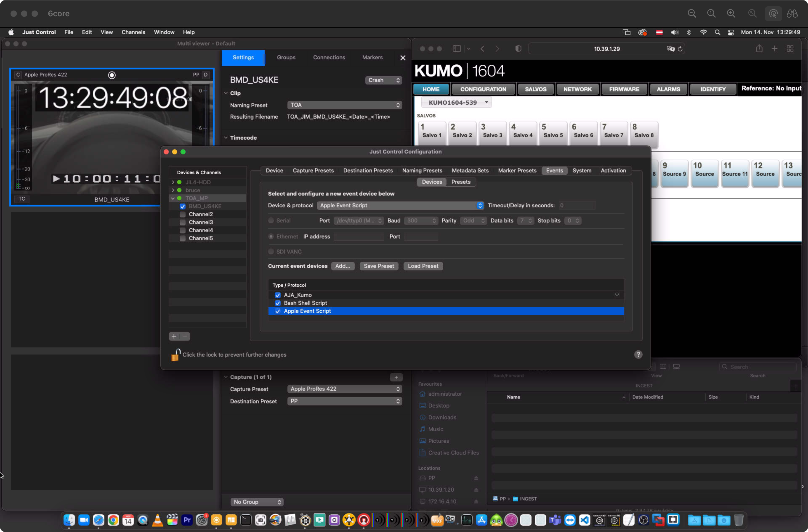
Task: Click the plus button under Devices & Channels list
Action: (x=174, y=336)
